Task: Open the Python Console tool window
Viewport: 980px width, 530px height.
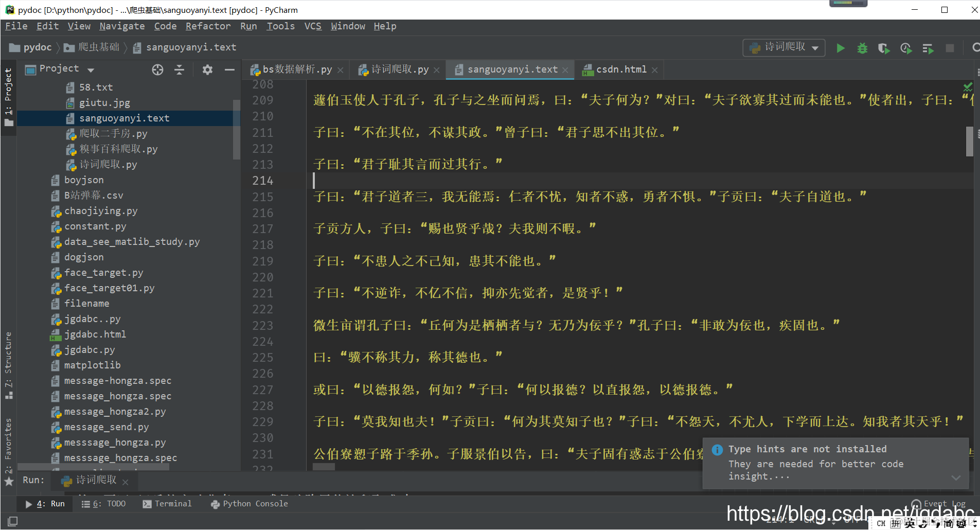Action: [x=250, y=504]
